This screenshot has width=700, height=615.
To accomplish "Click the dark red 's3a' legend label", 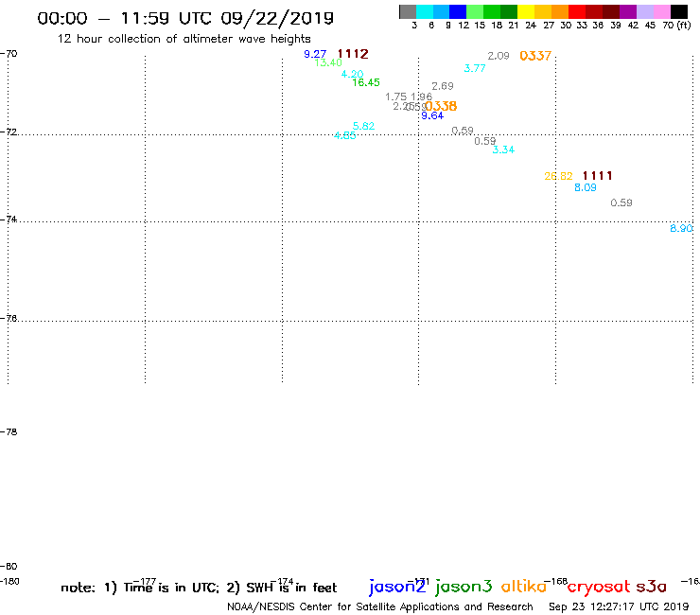I will tap(652, 587).
